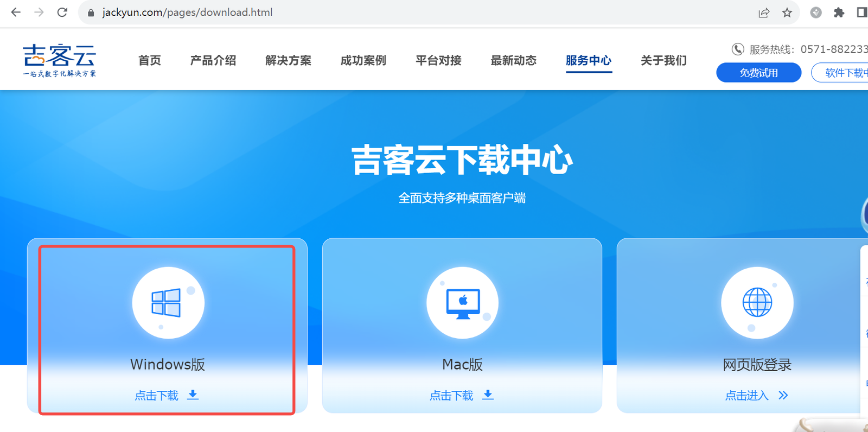Open the browser extensions puzzle icon
Screen dimensions: 868x432
(x=839, y=12)
